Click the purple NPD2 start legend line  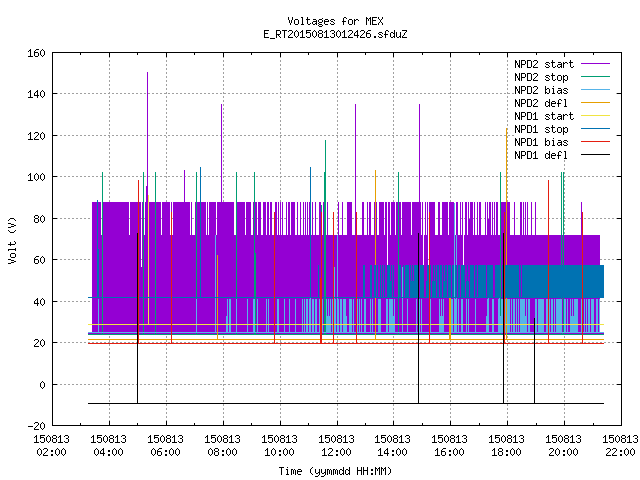[x=595, y=64]
